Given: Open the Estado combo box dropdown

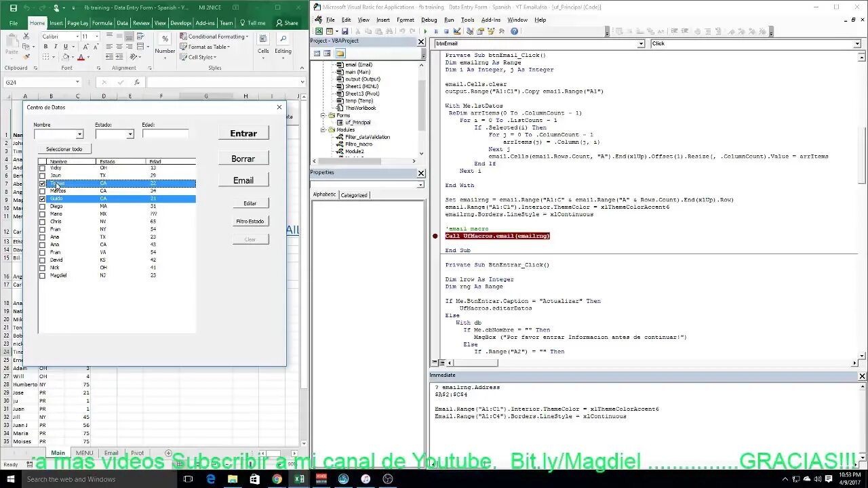Looking at the screenshot, I should click(x=130, y=134).
